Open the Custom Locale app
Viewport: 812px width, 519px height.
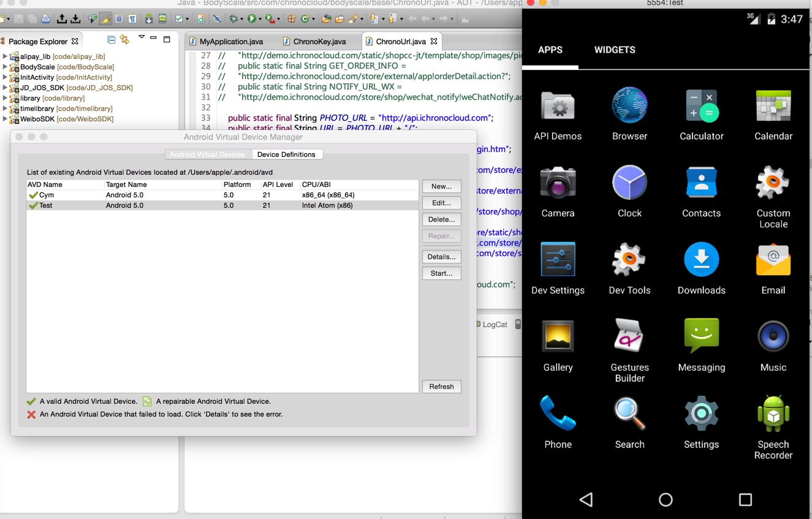coord(773,197)
